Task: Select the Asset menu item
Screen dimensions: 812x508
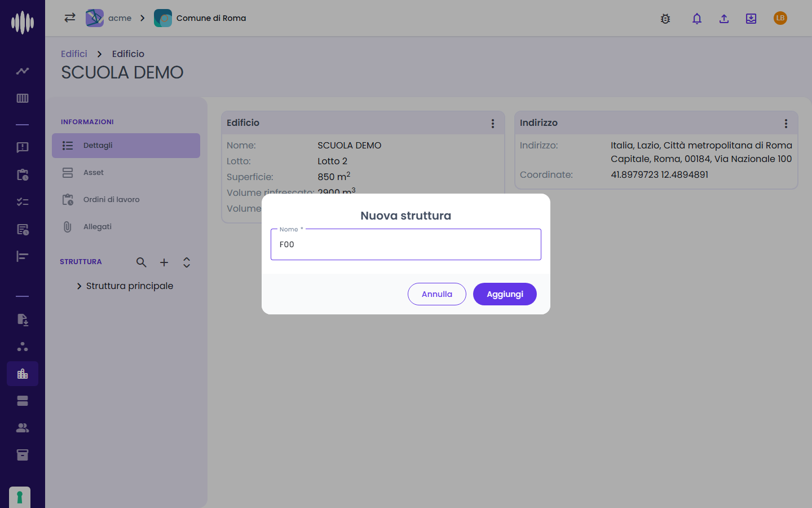Action: (126, 173)
